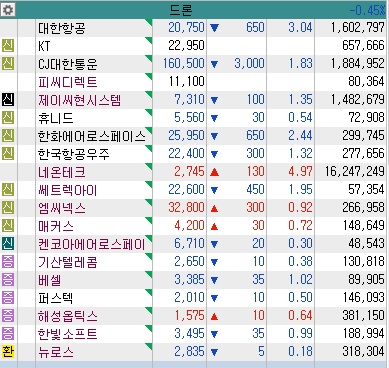This screenshot has width=389, height=368.
Task: Click the 신 badge beside KT
Action: (8, 45)
